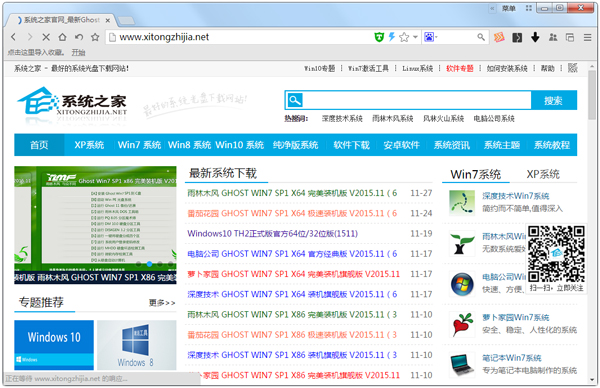Screen dimensions: 600x388
Task: Click the green security shield icon
Action: coord(379,37)
